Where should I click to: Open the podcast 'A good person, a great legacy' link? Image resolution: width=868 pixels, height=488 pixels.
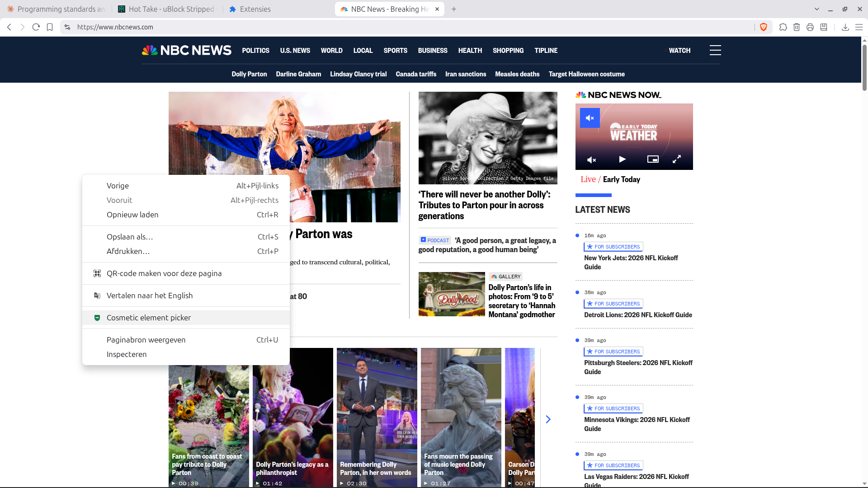[x=487, y=245]
